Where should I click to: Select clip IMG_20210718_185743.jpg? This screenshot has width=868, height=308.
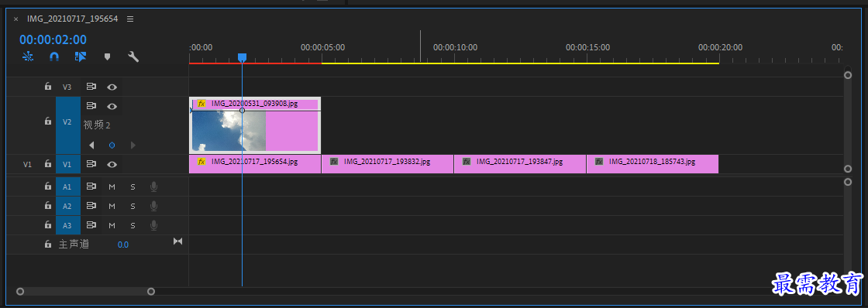click(x=652, y=164)
